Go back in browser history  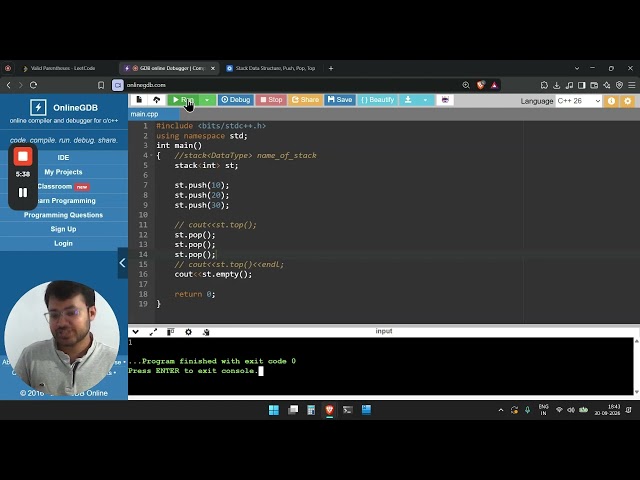coord(9,85)
